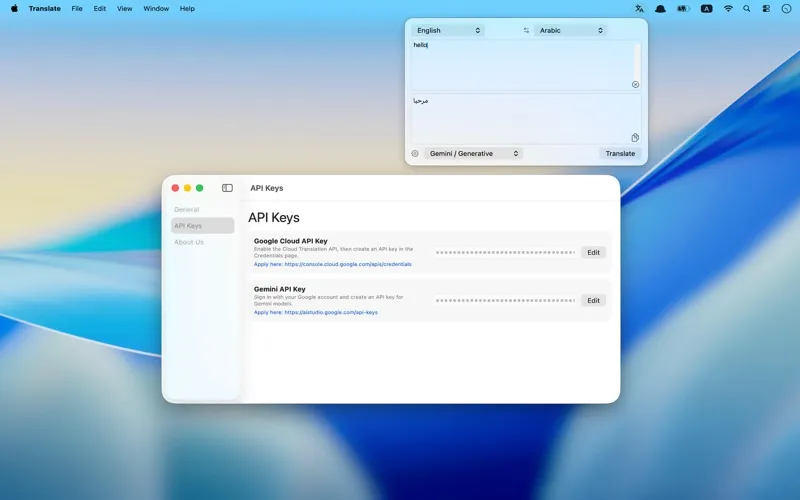Image resolution: width=800 pixels, height=500 pixels.
Task: Click input source A icon
Action: click(707, 9)
